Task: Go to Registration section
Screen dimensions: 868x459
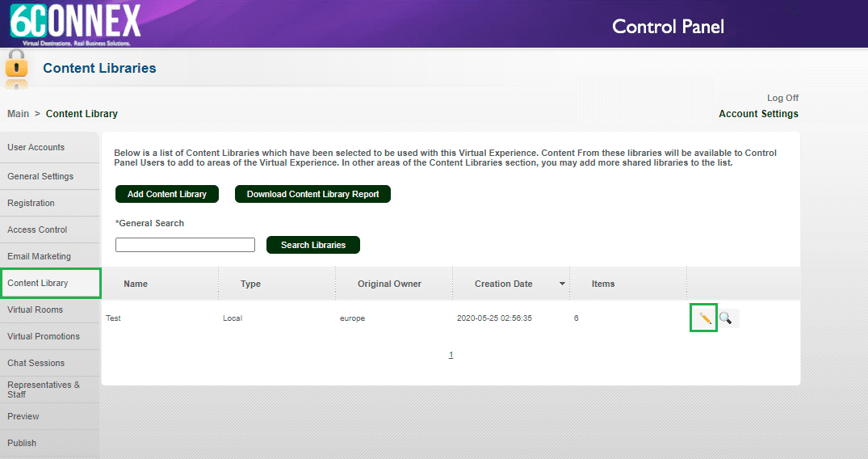Action: pos(31,203)
